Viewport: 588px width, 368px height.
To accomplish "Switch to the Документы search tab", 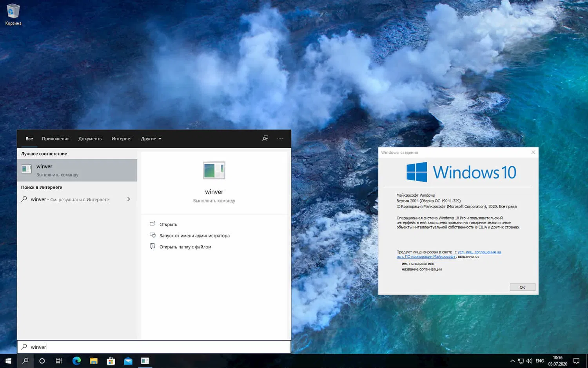I will [91, 139].
